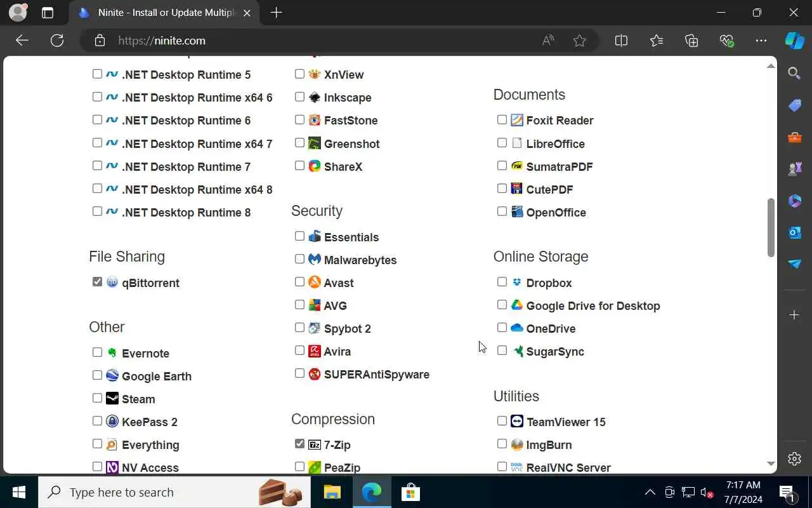Click the SumatraPDF icon
Screen dimensions: 812x508
(517, 166)
